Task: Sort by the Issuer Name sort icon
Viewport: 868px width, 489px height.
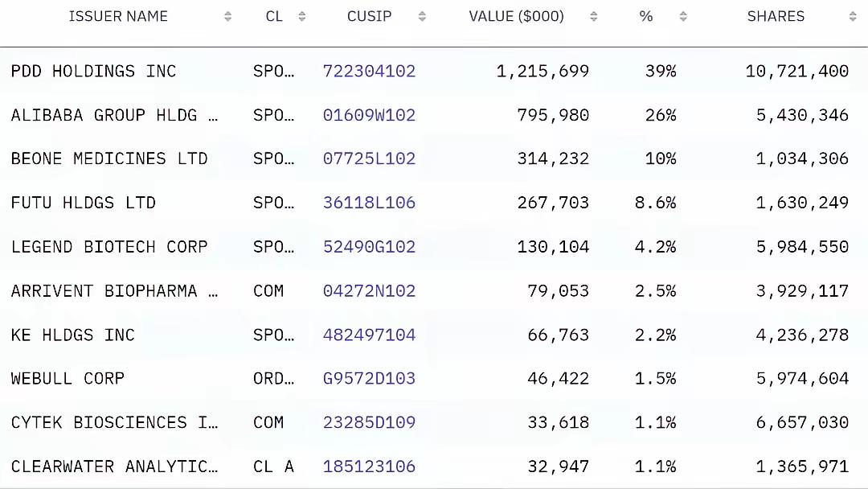Action: coord(227,17)
